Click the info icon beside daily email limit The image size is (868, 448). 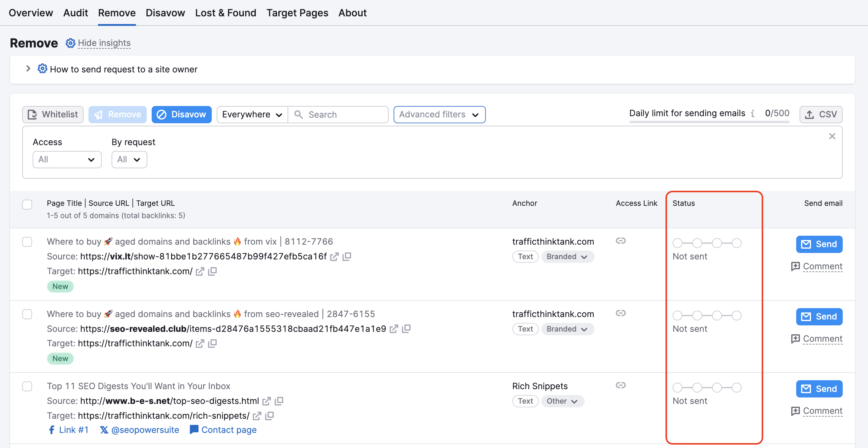coord(753,113)
